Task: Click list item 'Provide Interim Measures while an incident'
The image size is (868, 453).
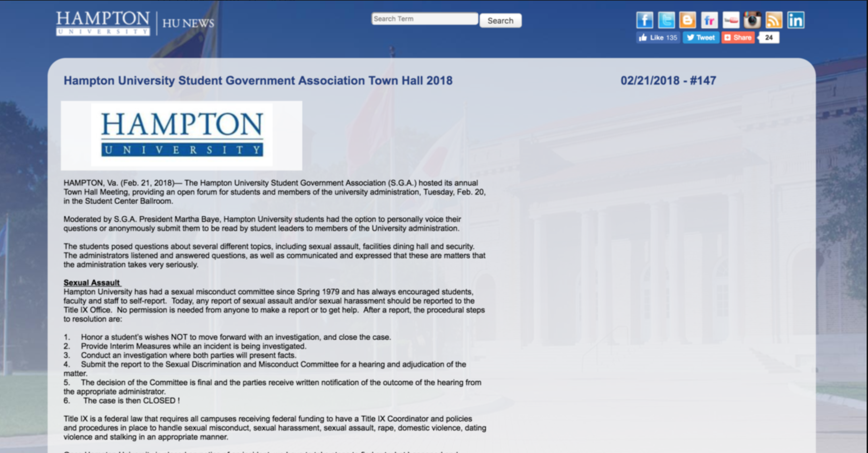Action: [x=193, y=346]
